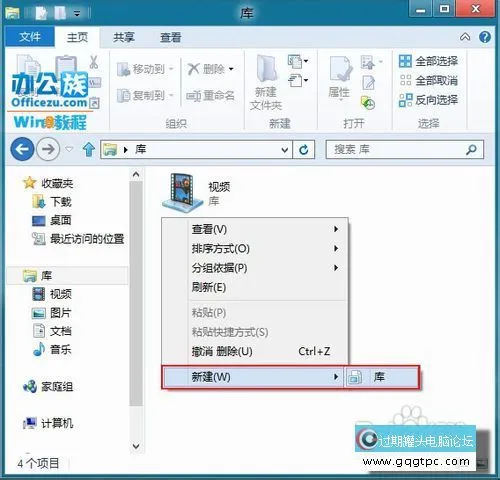Open 分组依据(P) context submenu
The image size is (500, 480).
click(255, 268)
